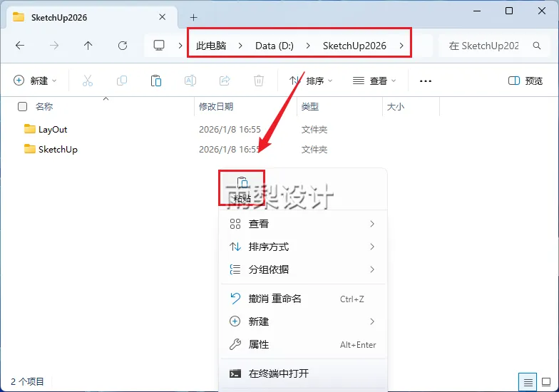The height and width of the screenshot is (392, 559).
Task: Navigate up one folder level
Action: 88,46
